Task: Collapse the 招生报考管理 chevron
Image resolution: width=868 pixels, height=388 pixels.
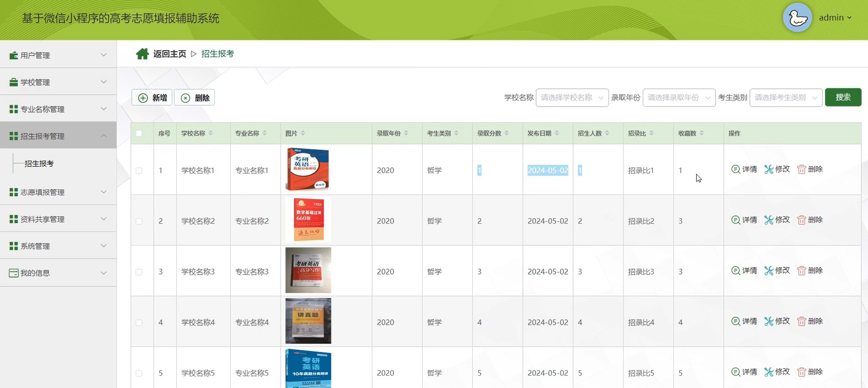Action: [x=103, y=136]
